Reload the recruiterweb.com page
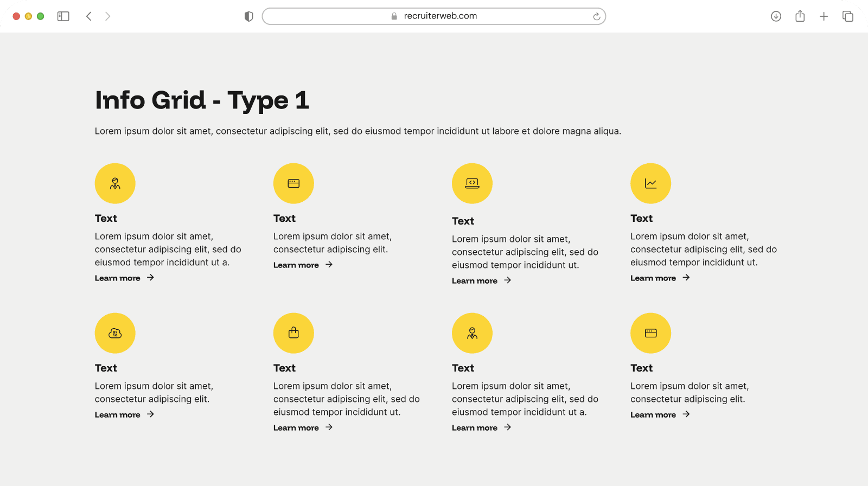 point(596,16)
